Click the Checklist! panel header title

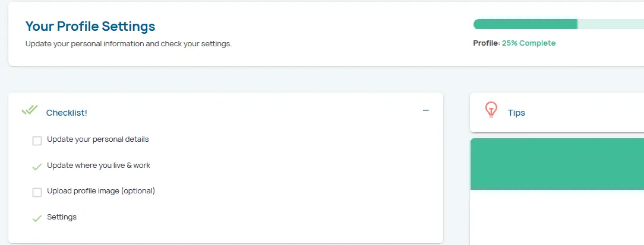(67, 113)
